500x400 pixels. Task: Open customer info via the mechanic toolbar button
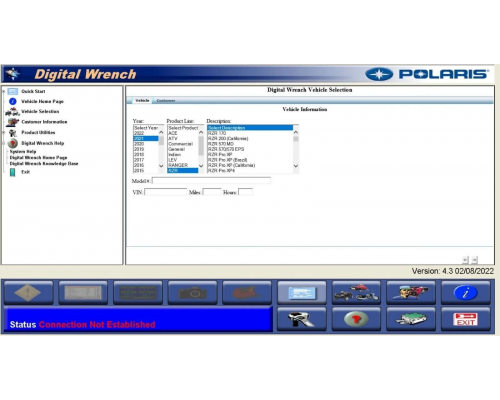click(x=411, y=293)
